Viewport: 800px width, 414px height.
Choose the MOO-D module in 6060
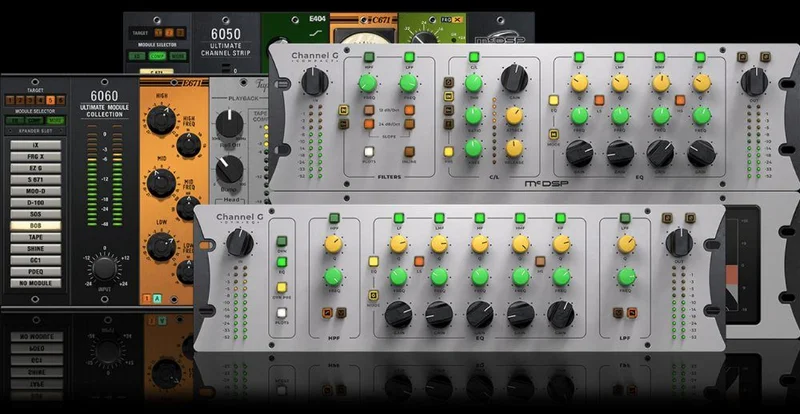pos(36,191)
